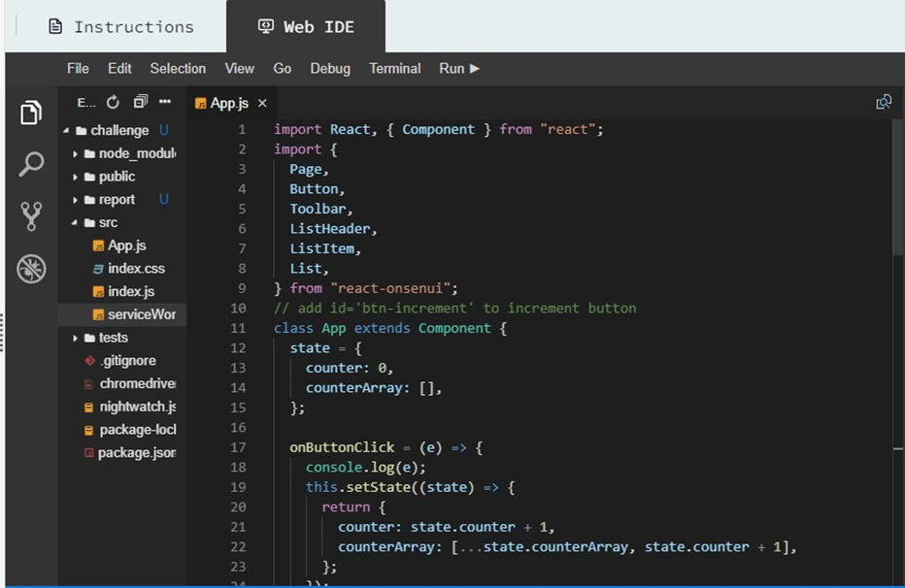Expand the report folder
This screenshot has width=905, height=588.
(x=75, y=200)
